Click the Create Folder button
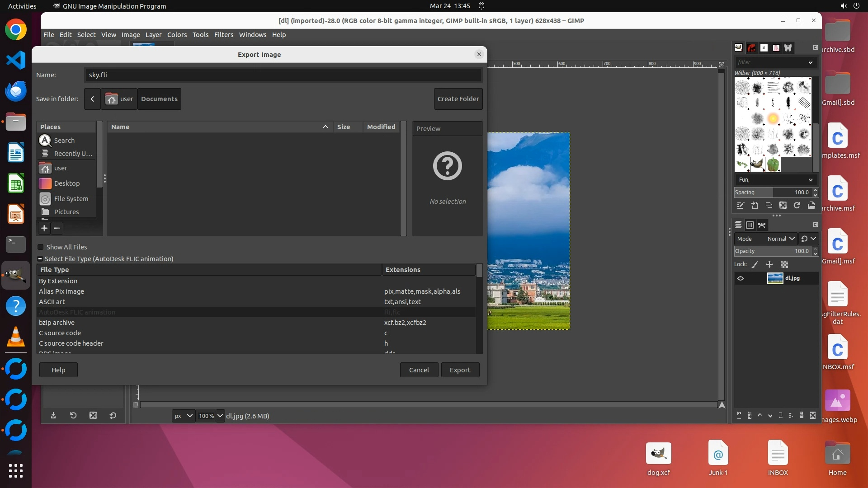The height and width of the screenshot is (488, 868). click(458, 99)
